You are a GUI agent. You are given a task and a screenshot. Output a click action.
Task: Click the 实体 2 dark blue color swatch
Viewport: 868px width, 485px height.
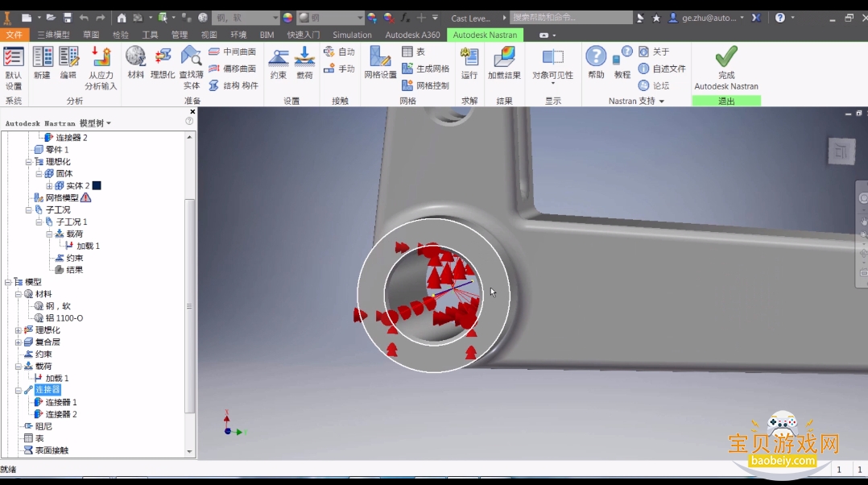tap(97, 185)
